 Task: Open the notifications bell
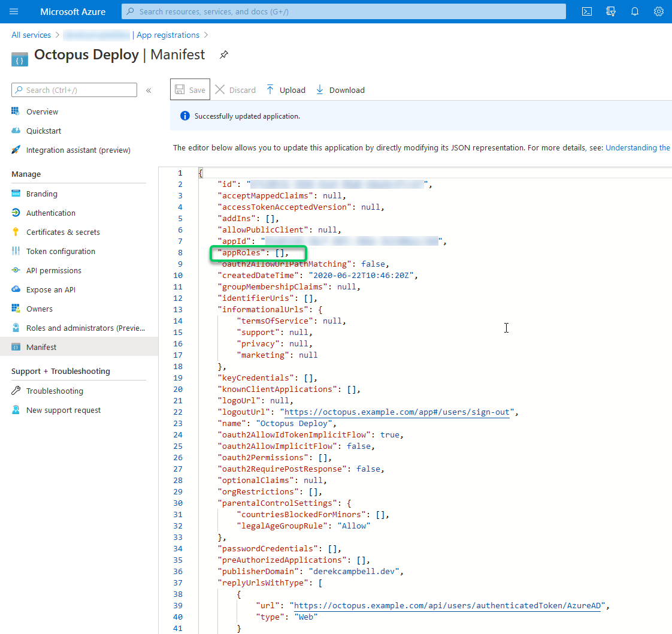pos(635,11)
